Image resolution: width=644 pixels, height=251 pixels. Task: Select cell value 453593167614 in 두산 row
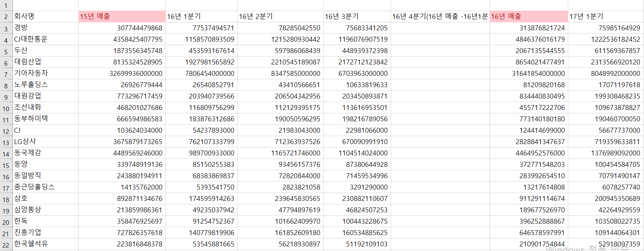(x=201, y=50)
